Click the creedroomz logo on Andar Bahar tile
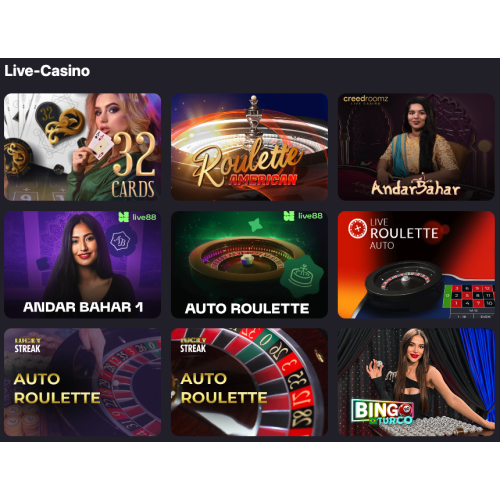This screenshot has width=500, height=500. tap(366, 99)
